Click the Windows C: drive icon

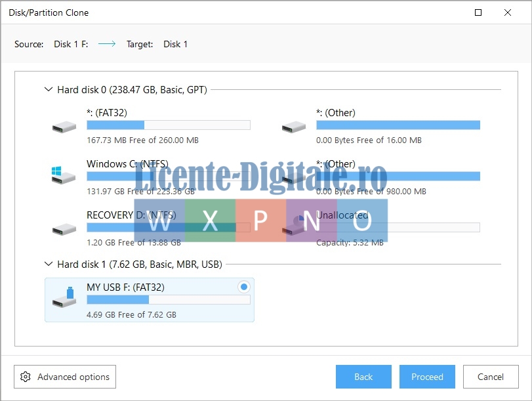(64, 175)
